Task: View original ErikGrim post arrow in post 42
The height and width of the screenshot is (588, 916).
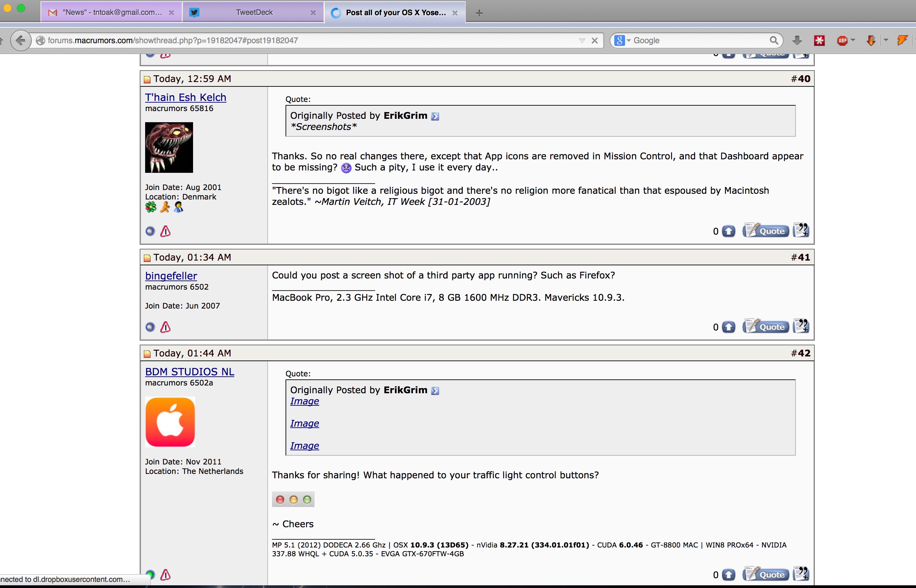Action: pos(435,391)
